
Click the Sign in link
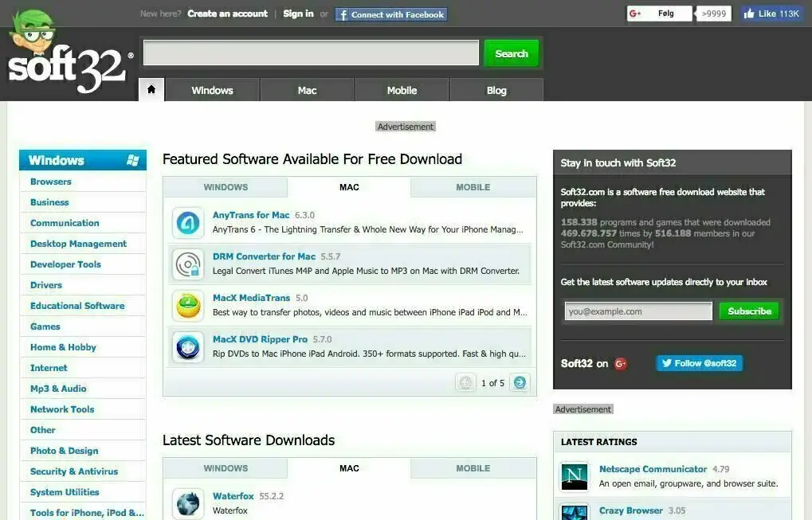(298, 14)
